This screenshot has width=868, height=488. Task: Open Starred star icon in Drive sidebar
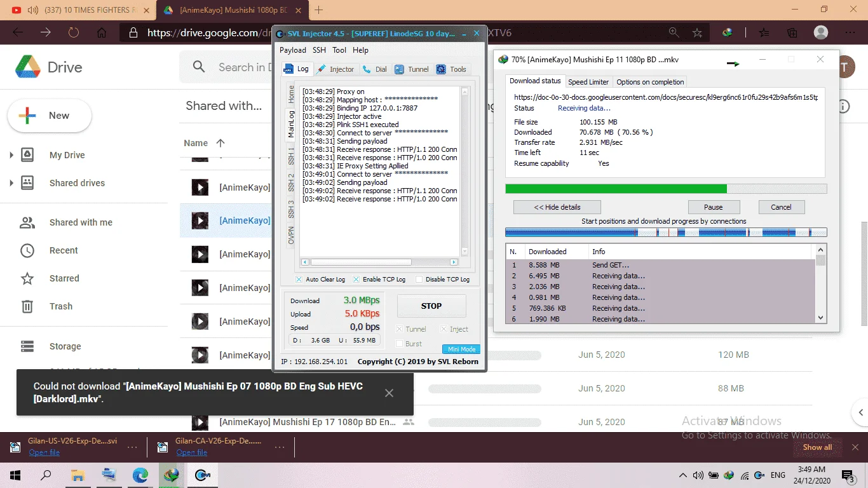coord(27,278)
